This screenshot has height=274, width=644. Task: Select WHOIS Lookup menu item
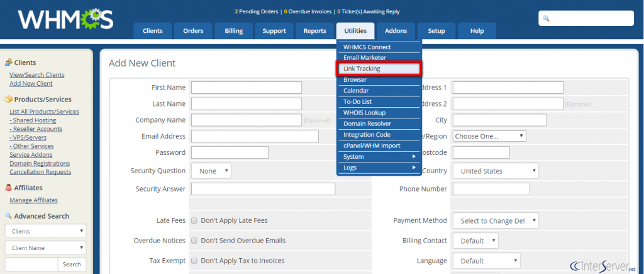pos(379,113)
